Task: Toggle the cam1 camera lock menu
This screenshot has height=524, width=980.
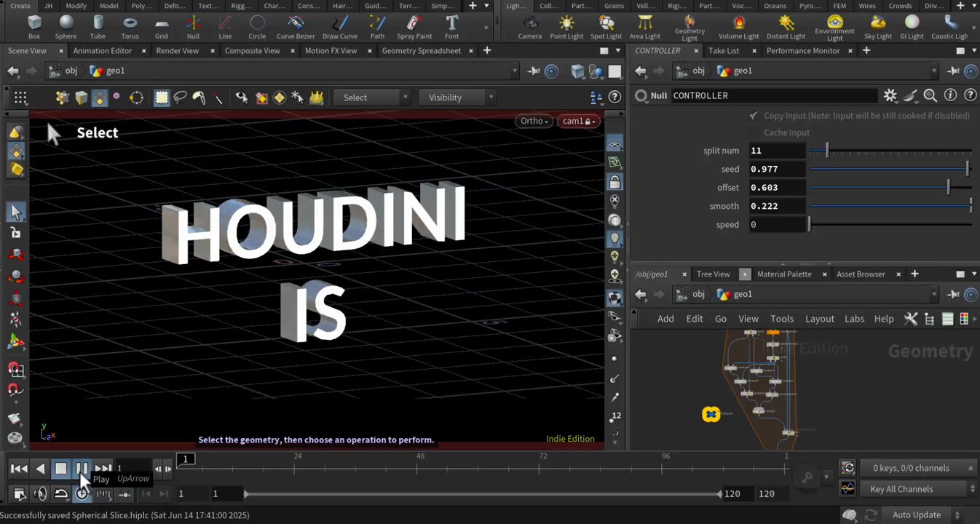Action: point(579,121)
